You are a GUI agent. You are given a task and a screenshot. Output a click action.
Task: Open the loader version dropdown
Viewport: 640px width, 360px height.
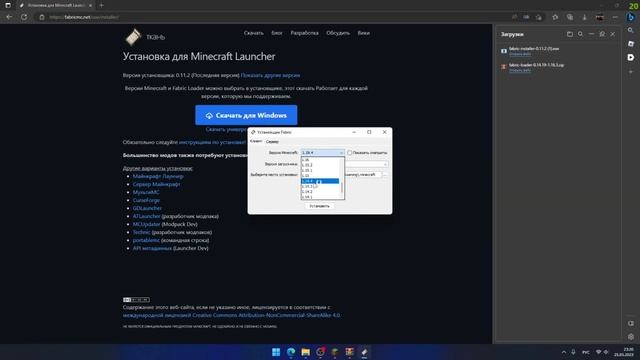click(x=385, y=164)
